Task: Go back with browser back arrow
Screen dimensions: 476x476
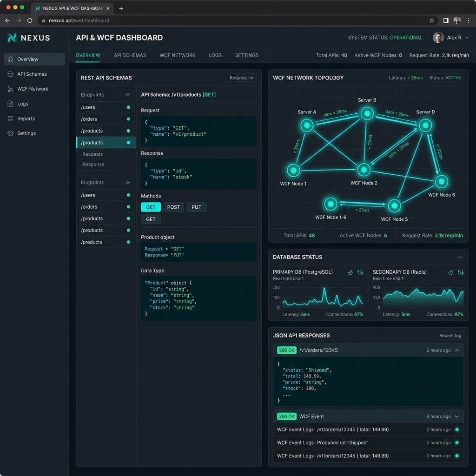Action: (x=7, y=20)
